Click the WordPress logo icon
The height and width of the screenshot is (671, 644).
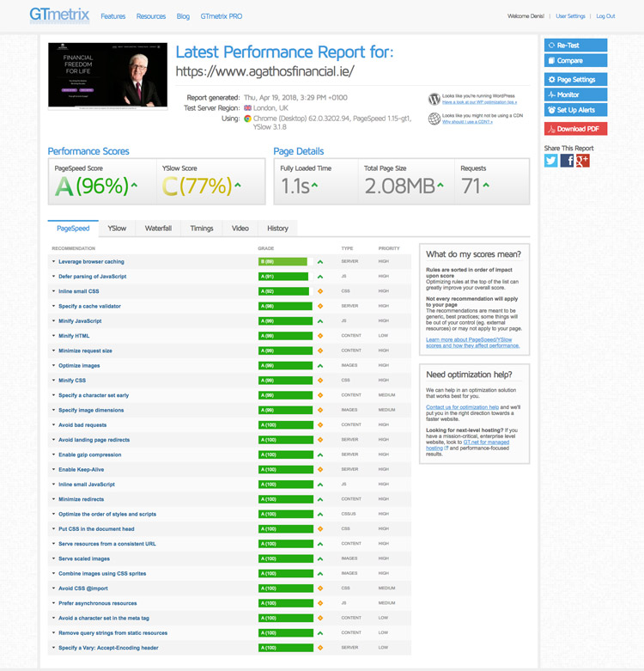pos(434,99)
